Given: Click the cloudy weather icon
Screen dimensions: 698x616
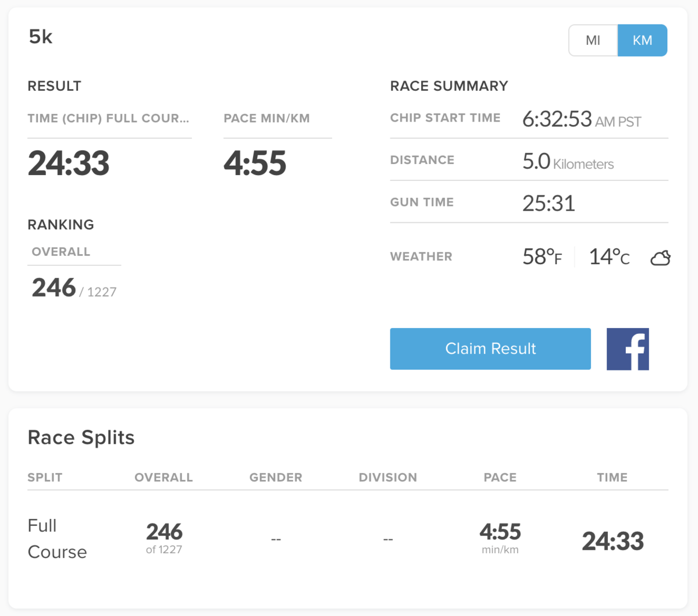Looking at the screenshot, I should click(660, 258).
